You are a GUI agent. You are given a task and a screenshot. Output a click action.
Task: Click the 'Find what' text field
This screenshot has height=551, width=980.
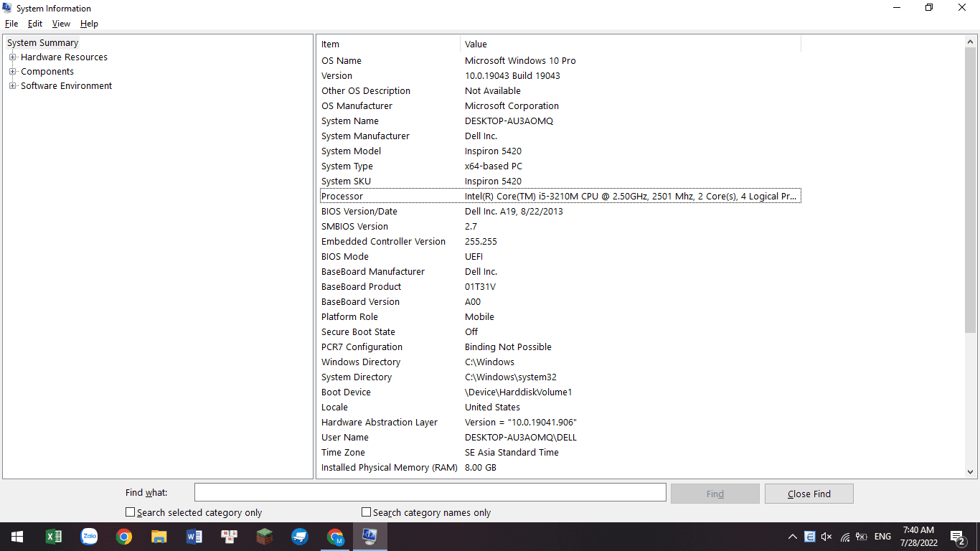[x=430, y=492]
